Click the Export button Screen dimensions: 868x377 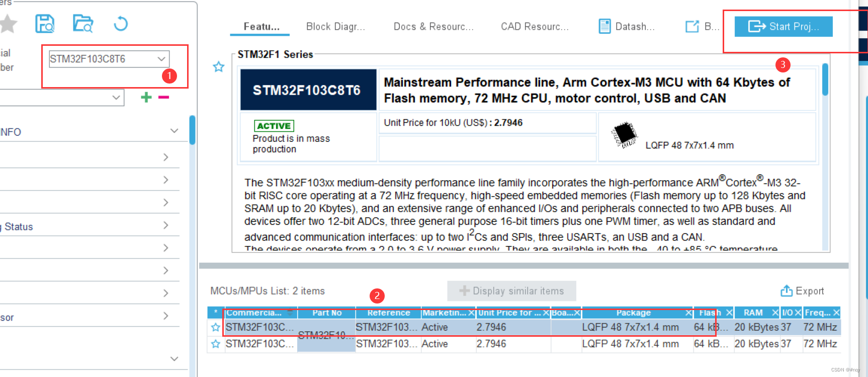pyautogui.click(x=802, y=291)
